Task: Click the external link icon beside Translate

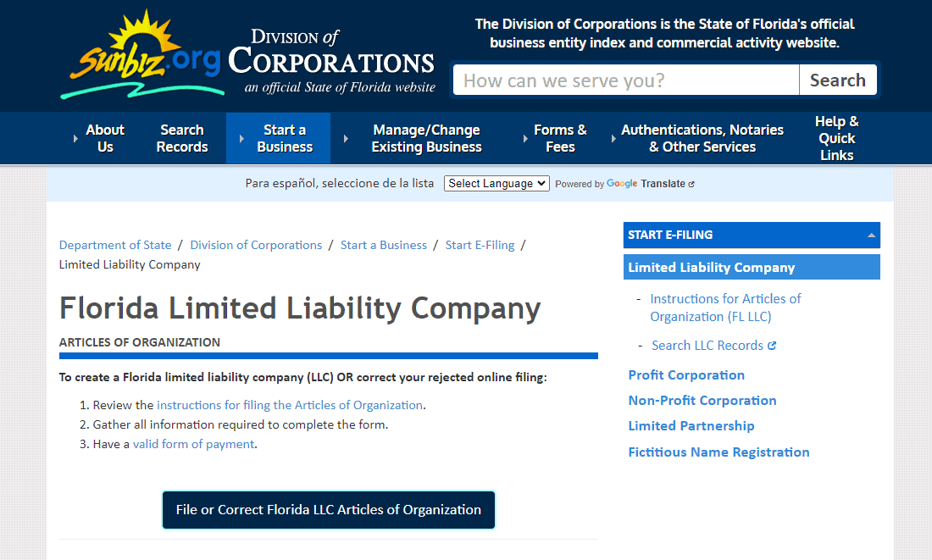Action: [x=691, y=184]
